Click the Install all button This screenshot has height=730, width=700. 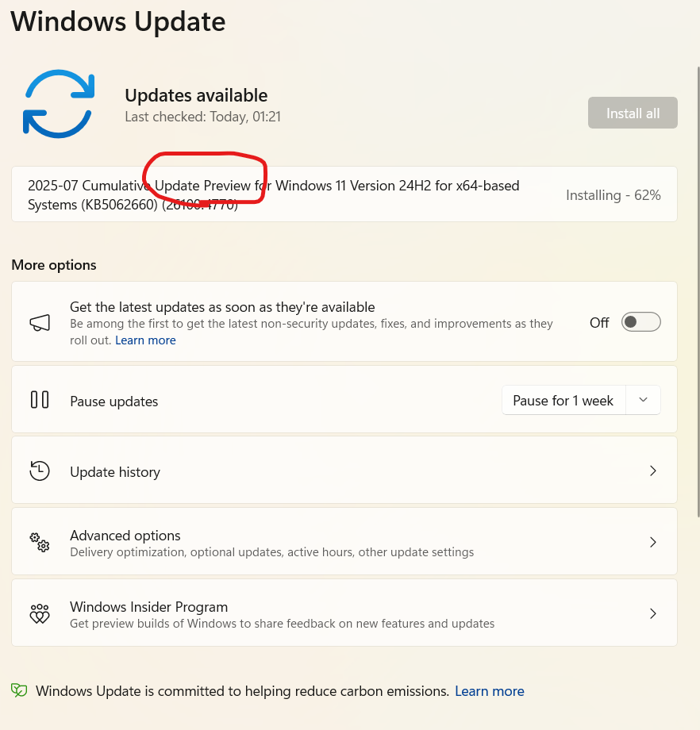click(633, 113)
